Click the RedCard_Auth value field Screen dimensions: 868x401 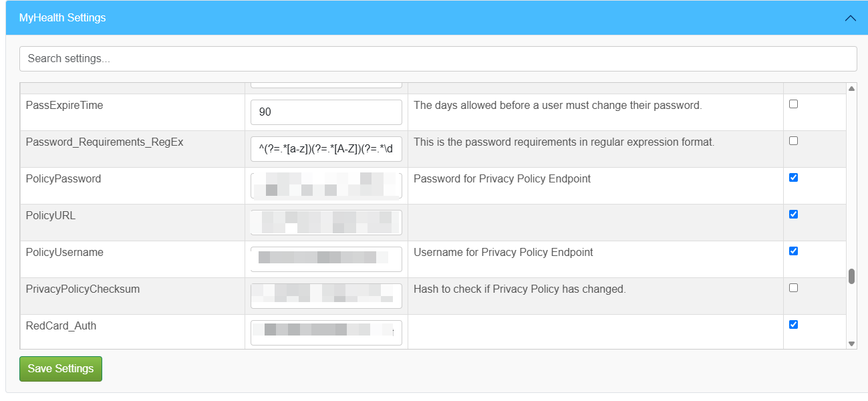pos(326,333)
